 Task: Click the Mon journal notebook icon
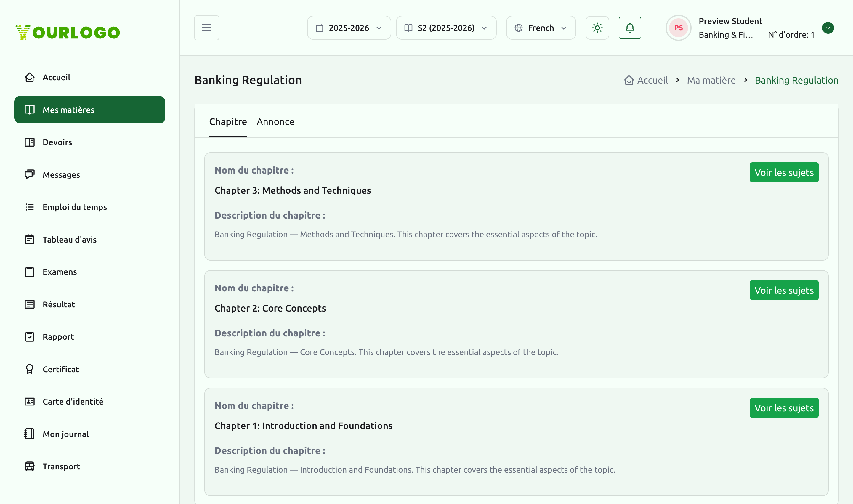30,434
